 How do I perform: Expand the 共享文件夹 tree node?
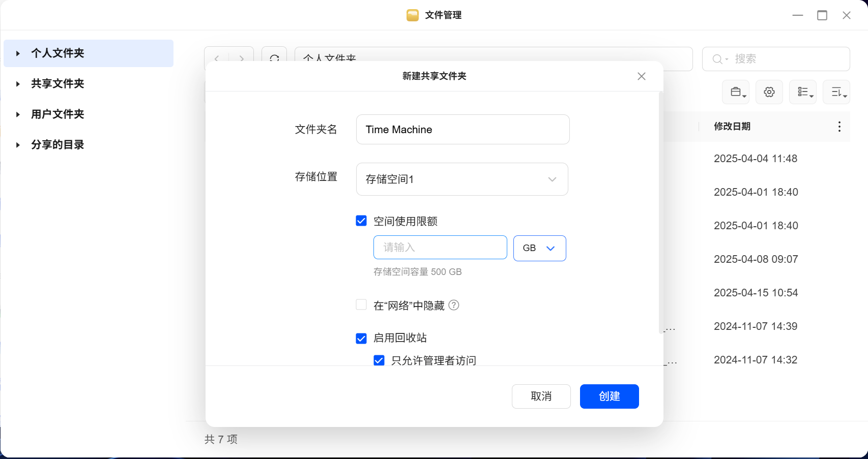click(18, 84)
